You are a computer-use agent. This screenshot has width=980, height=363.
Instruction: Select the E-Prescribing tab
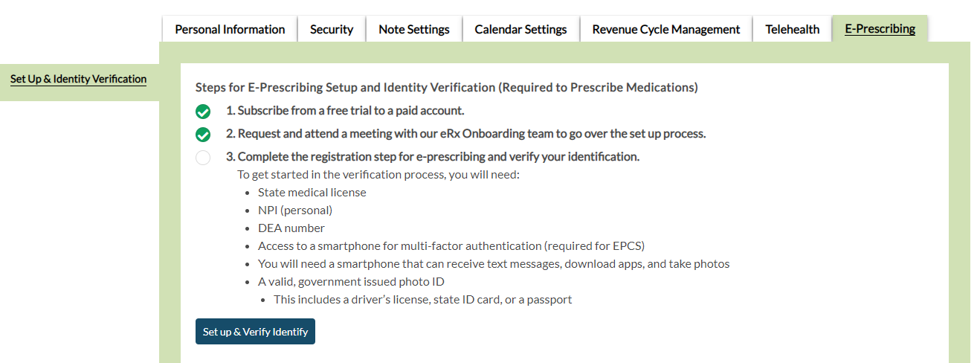pyautogui.click(x=880, y=29)
